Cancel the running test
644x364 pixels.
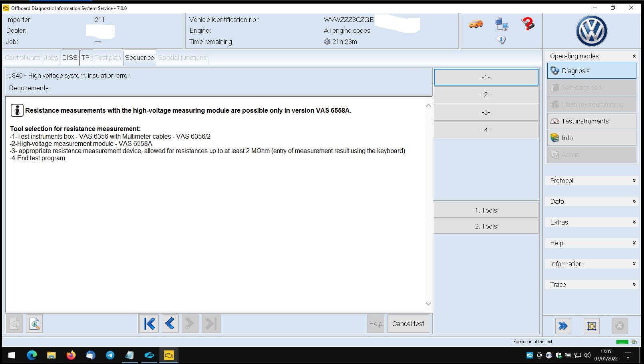(x=408, y=324)
